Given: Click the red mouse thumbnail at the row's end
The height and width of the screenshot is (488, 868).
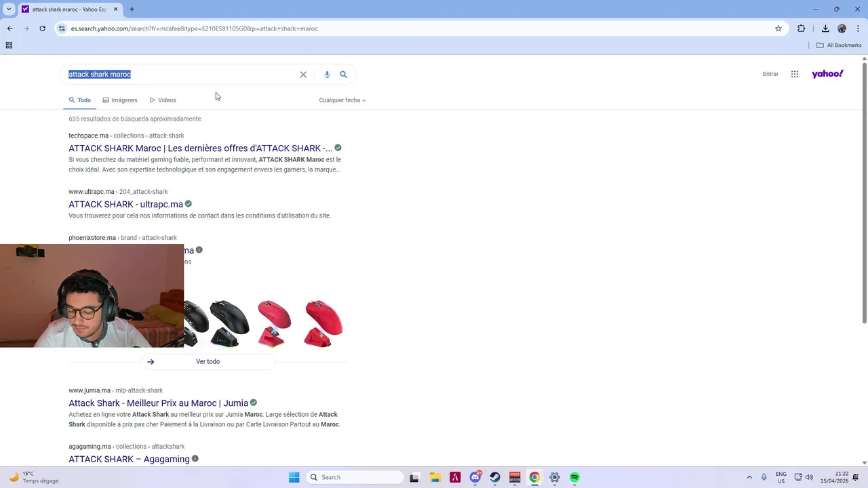Looking at the screenshot, I should click(x=323, y=323).
